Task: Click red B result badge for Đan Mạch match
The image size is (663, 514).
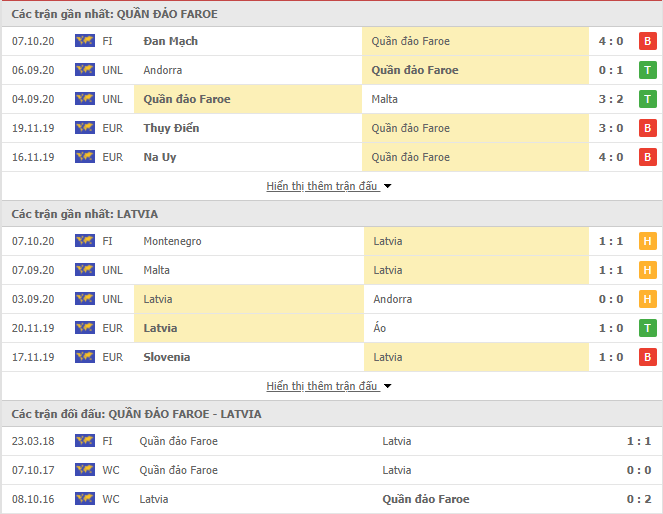Action: 647,41
